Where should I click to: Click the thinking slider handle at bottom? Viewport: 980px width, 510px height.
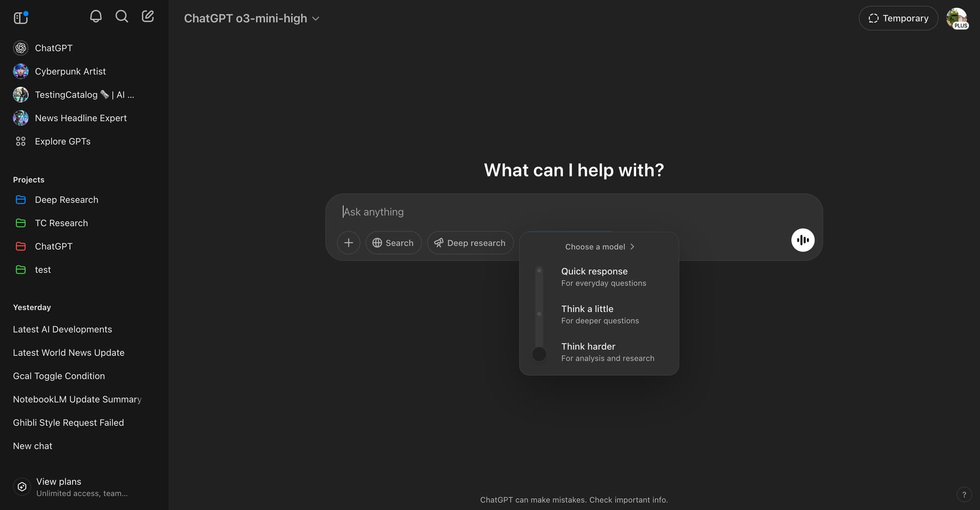539,354
